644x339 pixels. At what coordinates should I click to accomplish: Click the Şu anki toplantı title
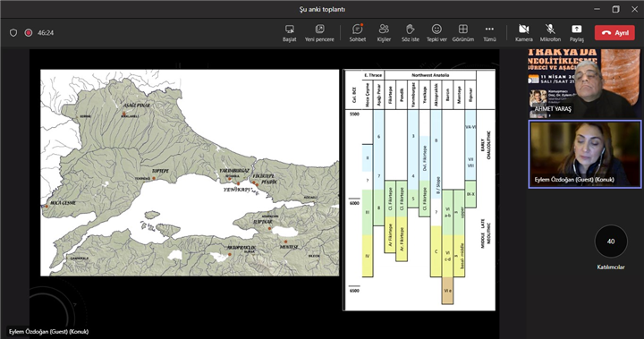click(x=322, y=9)
